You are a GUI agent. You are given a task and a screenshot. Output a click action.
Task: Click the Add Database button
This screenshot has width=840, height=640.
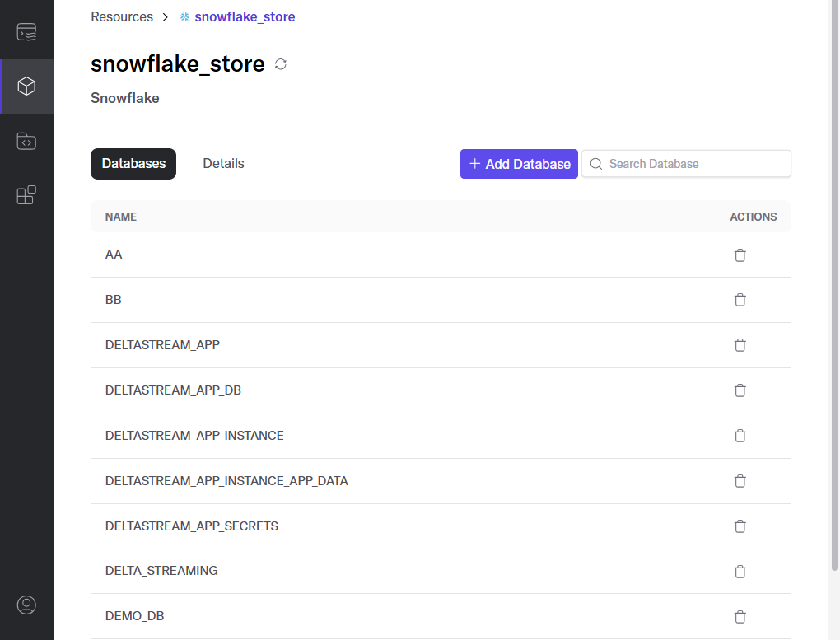(x=519, y=164)
